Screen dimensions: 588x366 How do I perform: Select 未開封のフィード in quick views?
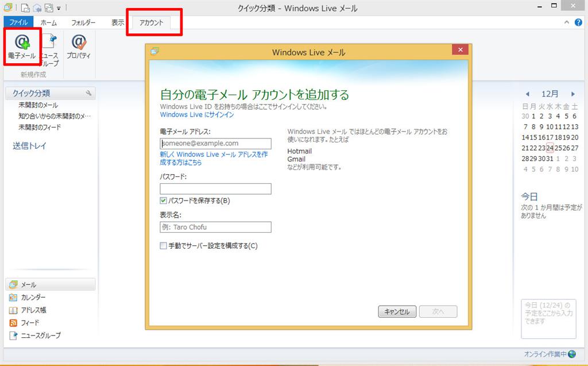40,127
